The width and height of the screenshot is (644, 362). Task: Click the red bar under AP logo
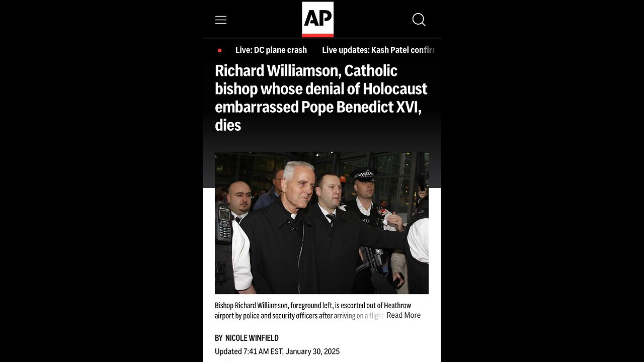pos(317,35)
